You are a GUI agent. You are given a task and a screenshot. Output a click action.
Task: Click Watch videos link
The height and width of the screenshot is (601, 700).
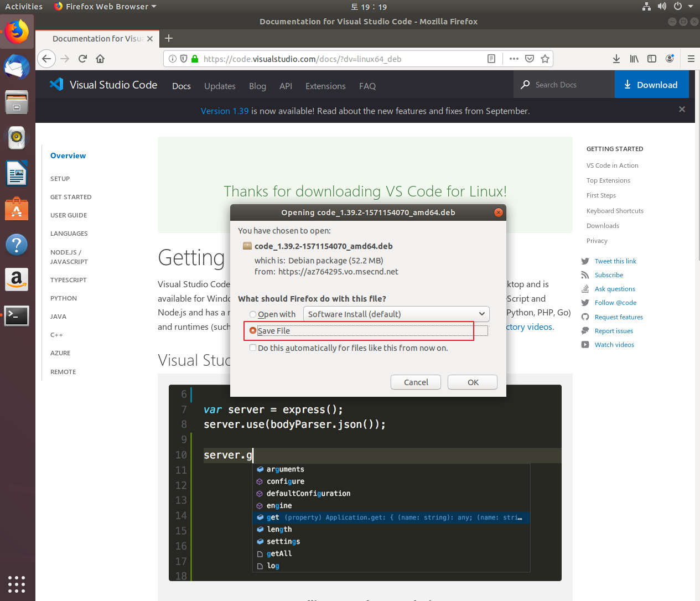click(x=614, y=345)
